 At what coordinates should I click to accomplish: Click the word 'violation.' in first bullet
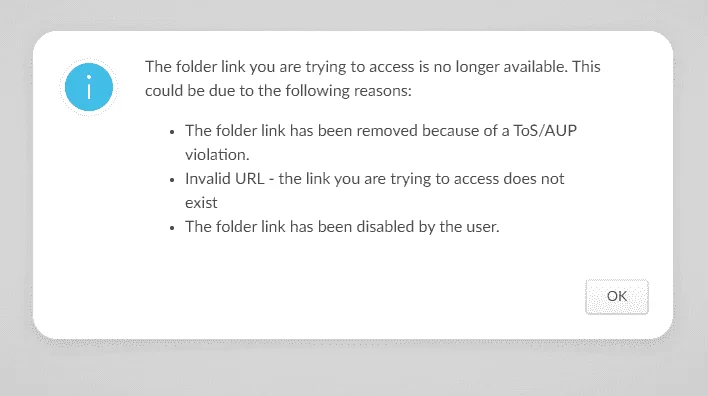(217, 155)
